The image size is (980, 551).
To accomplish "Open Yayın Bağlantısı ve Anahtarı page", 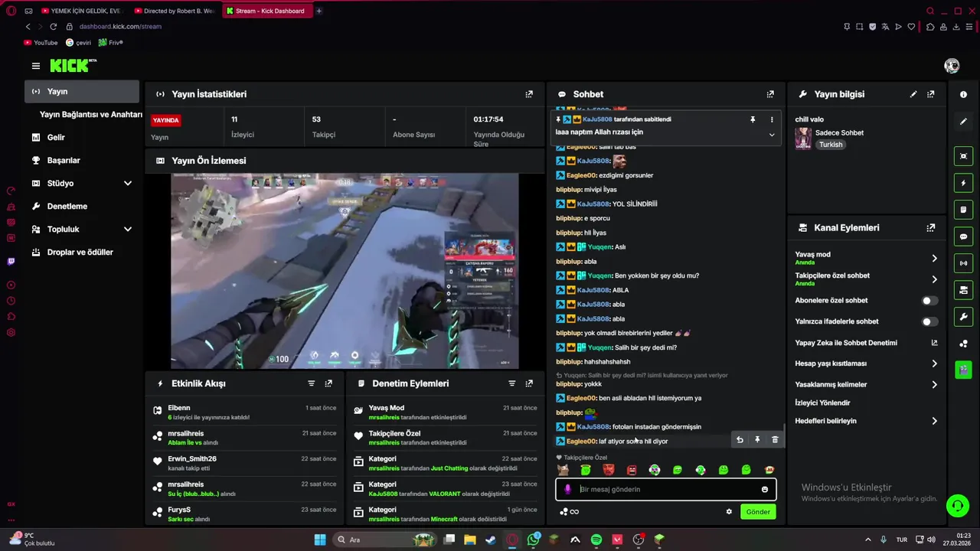I will tap(90, 115).
